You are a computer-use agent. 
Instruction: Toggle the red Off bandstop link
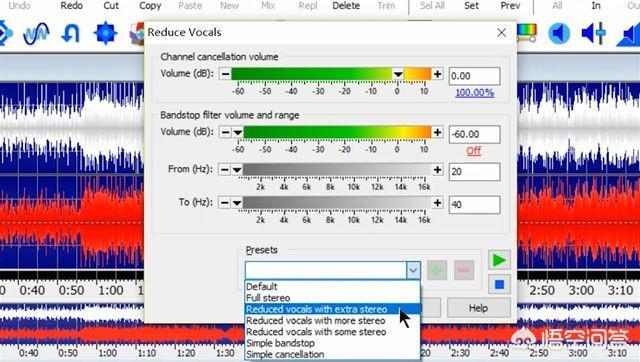473,151
